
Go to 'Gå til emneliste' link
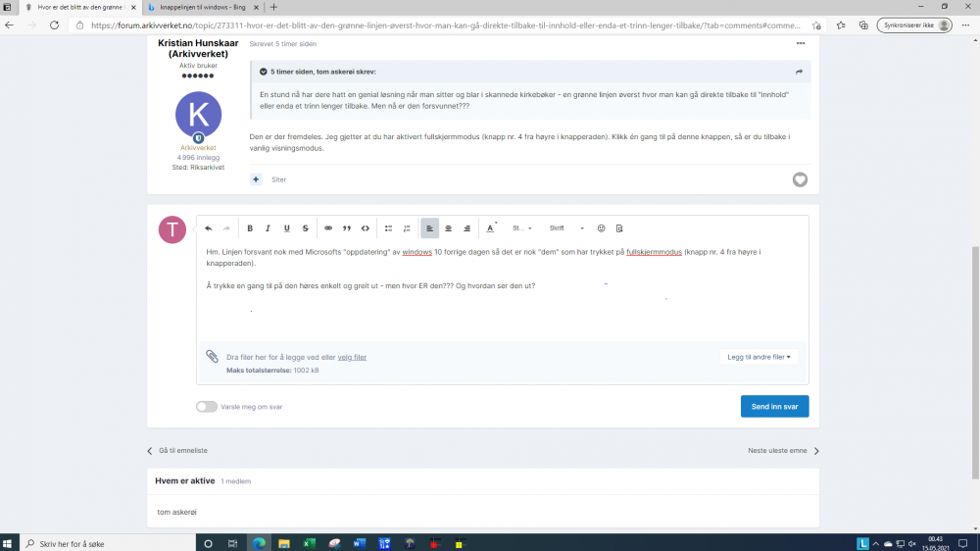177,450
